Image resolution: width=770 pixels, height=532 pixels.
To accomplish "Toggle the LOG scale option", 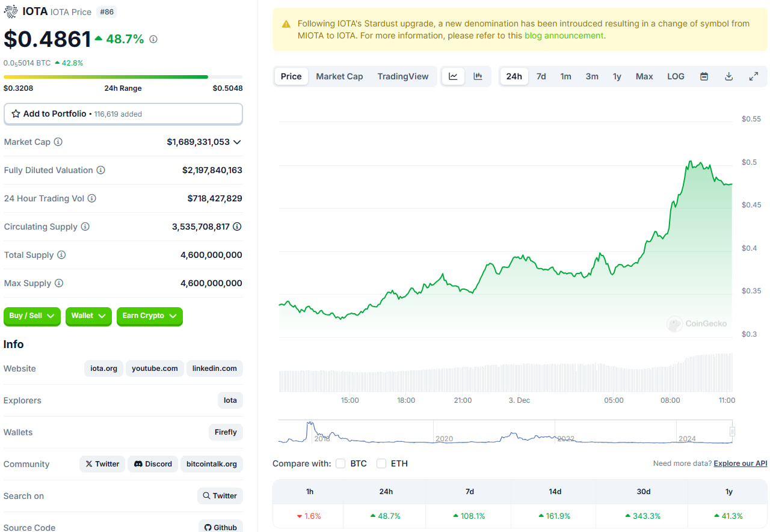I will (676, 76).
